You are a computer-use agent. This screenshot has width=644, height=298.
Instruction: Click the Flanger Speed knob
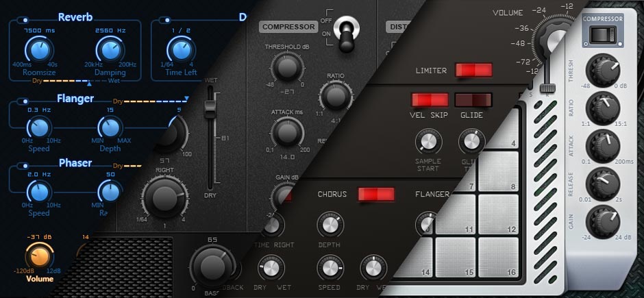pyautogui.click(x=40, y=127)
